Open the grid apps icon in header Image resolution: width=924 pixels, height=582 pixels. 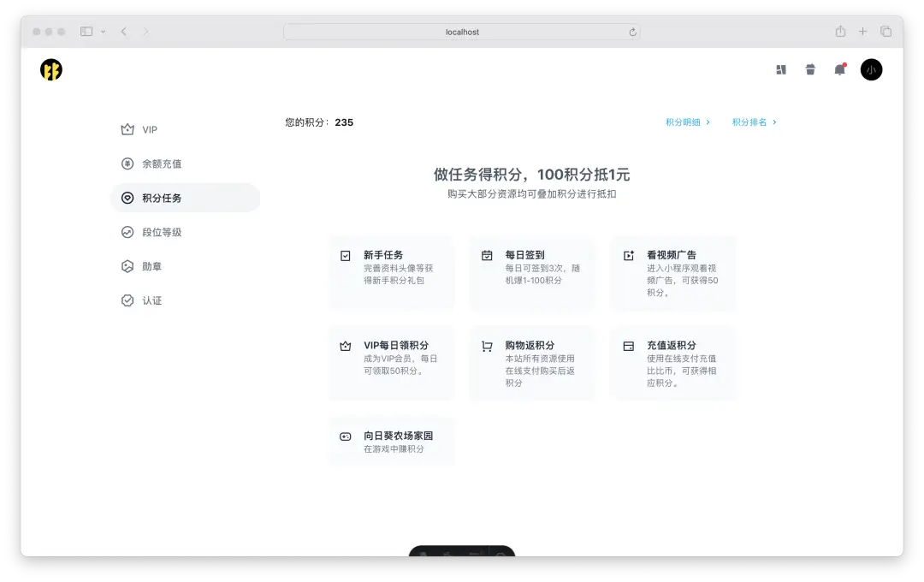(x=781, y=69)
